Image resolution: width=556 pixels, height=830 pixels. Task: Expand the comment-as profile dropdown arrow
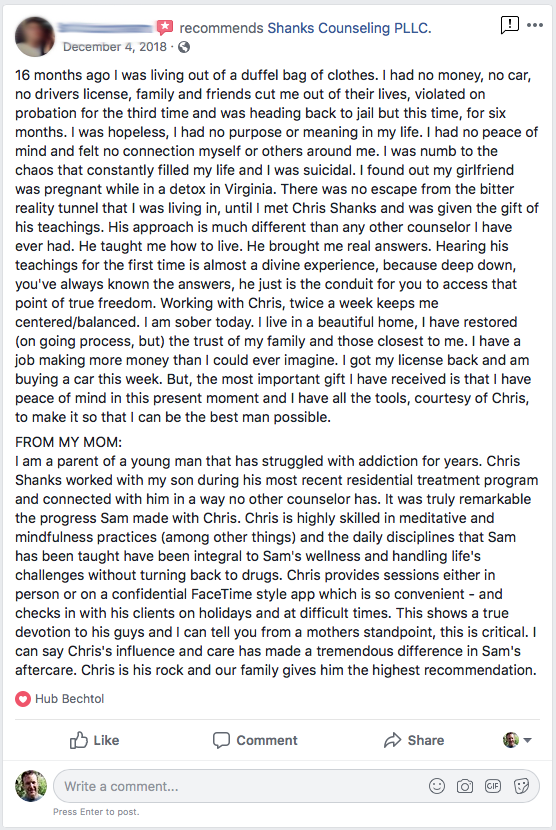coord(527,740)
